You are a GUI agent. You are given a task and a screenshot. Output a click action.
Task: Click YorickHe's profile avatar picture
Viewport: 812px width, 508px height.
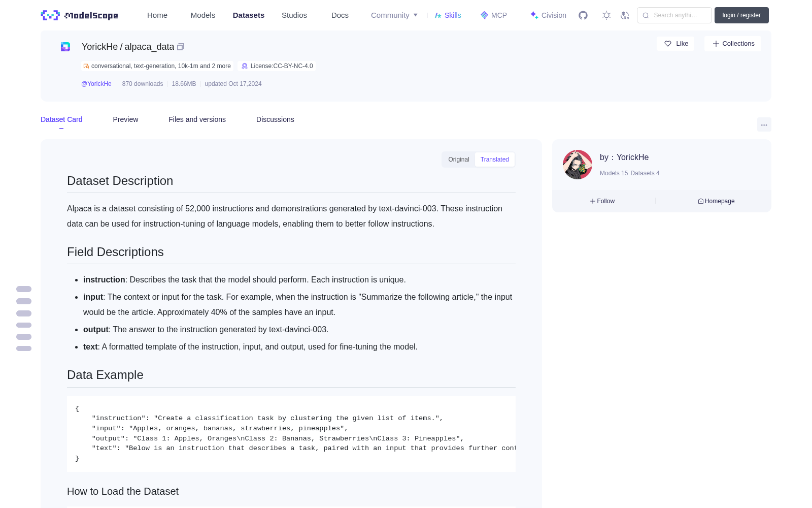(x=578, y=165)
